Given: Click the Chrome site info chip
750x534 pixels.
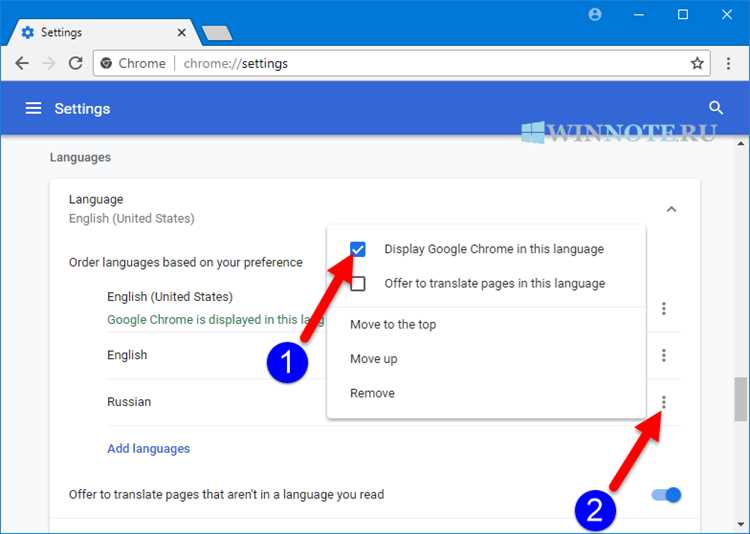Looking at the screenshot, I should [x=133, y=63].
